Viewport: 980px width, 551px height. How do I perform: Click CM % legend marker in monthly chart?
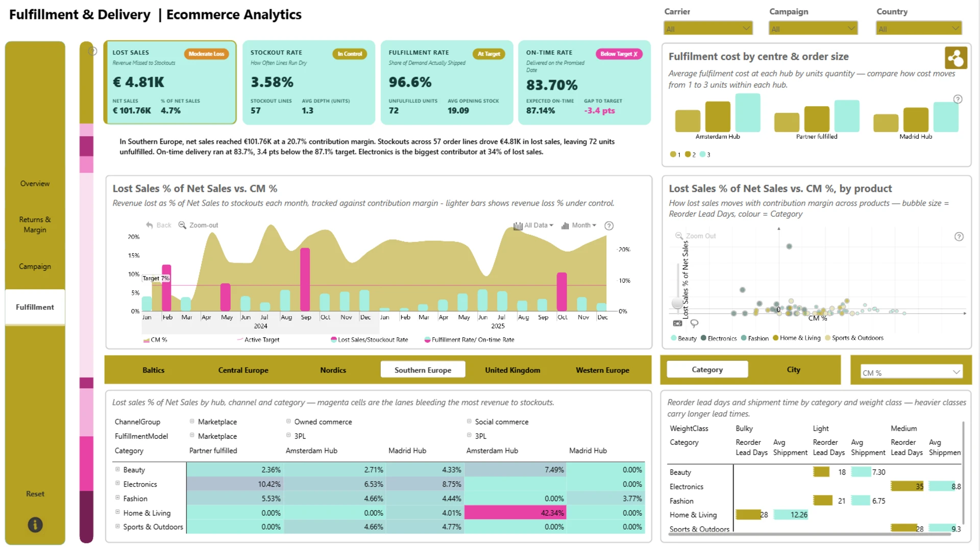pos(146,340)
